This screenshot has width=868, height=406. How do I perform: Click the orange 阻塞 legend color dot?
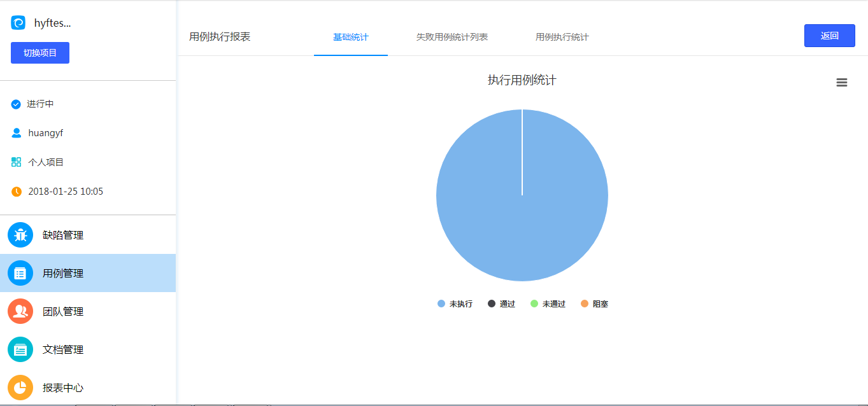click(585, 304)
